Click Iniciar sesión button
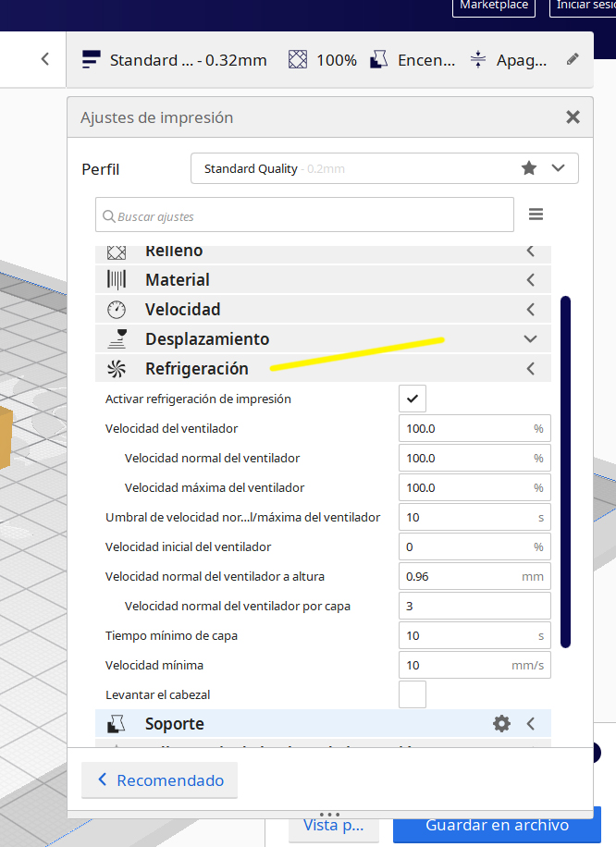Viewport: 616px width, 847px height. [x=583, y=6]
